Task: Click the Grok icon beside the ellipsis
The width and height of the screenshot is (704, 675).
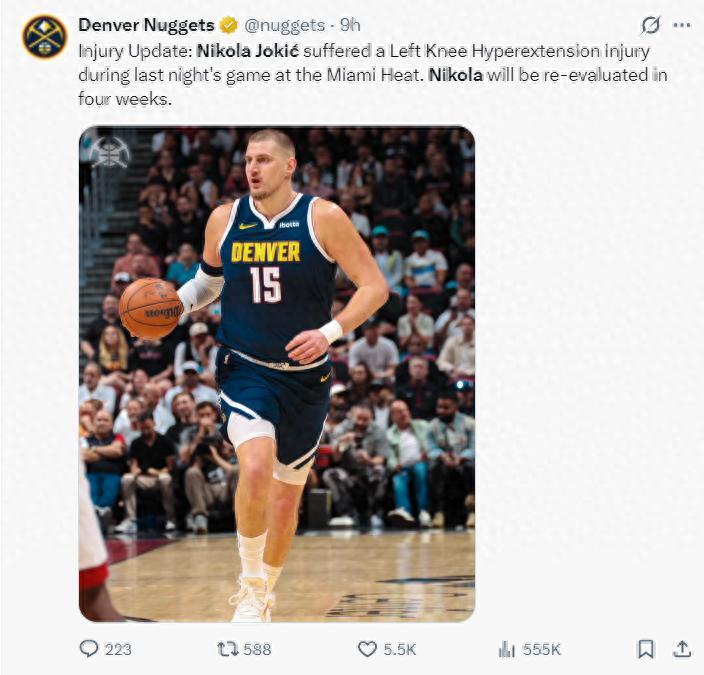Action: [x=649, y=25]
